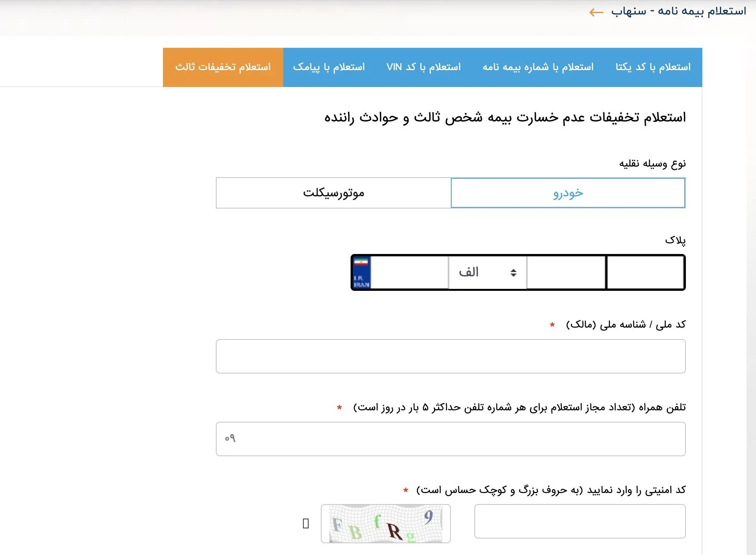This screenshot has width=756, height=555.
Task: Focus the security code text box
Action: 580,521
